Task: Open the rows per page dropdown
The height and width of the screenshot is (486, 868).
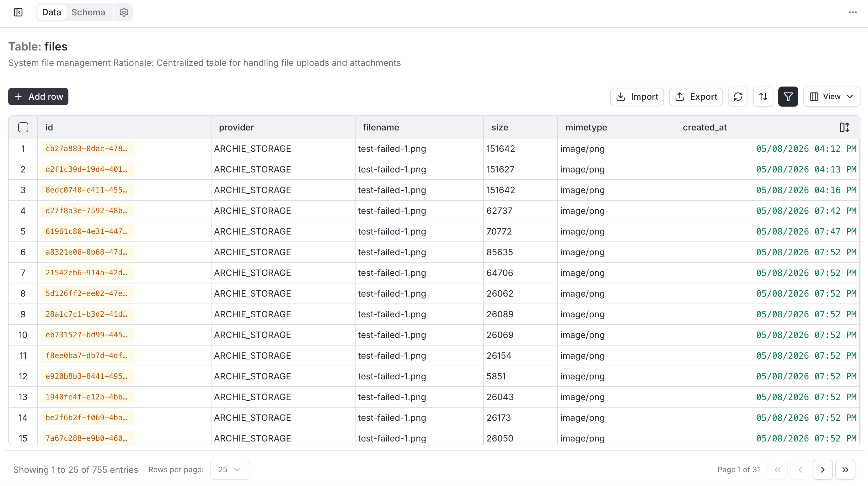Action: click(230, 469)
